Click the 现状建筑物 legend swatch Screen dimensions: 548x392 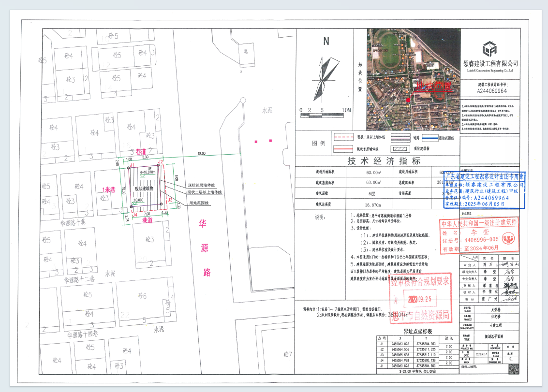(400, 149)
